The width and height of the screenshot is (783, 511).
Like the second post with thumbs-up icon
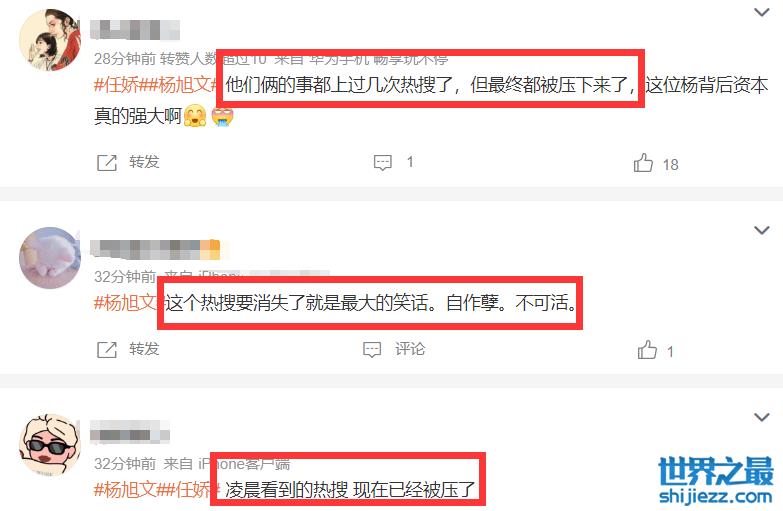click(647, 350)
